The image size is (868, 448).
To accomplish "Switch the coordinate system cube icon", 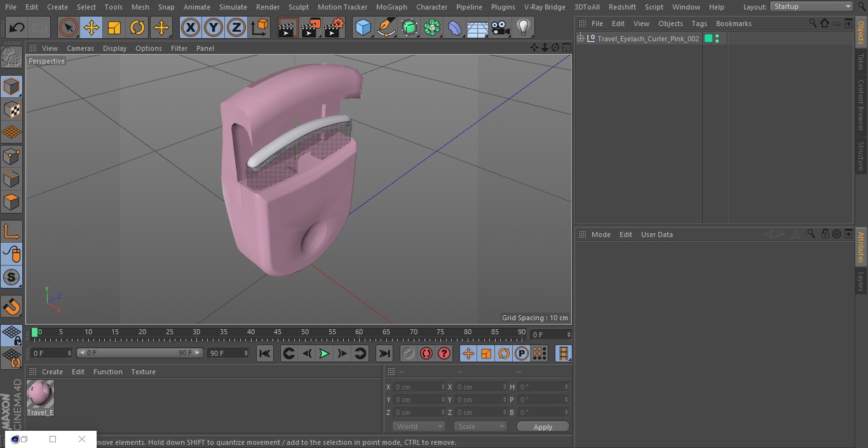I will pyautogui.click(x=260, y=27).
